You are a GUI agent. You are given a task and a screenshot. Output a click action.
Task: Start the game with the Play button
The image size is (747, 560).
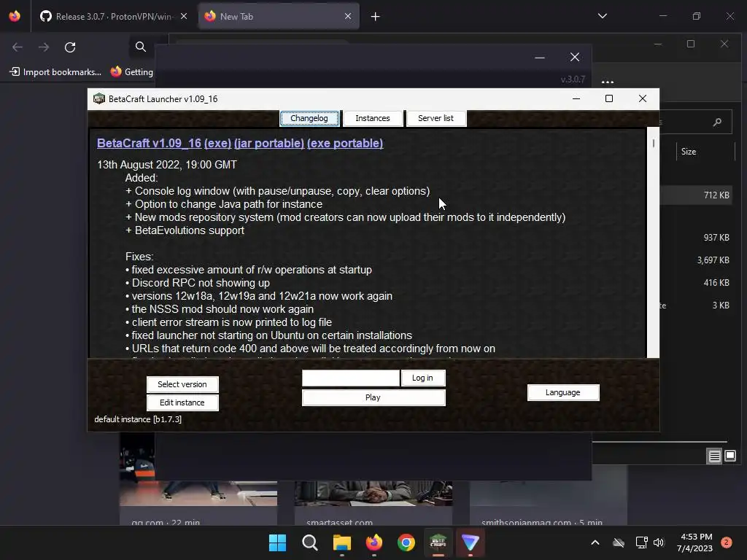(x=373, y=397)
